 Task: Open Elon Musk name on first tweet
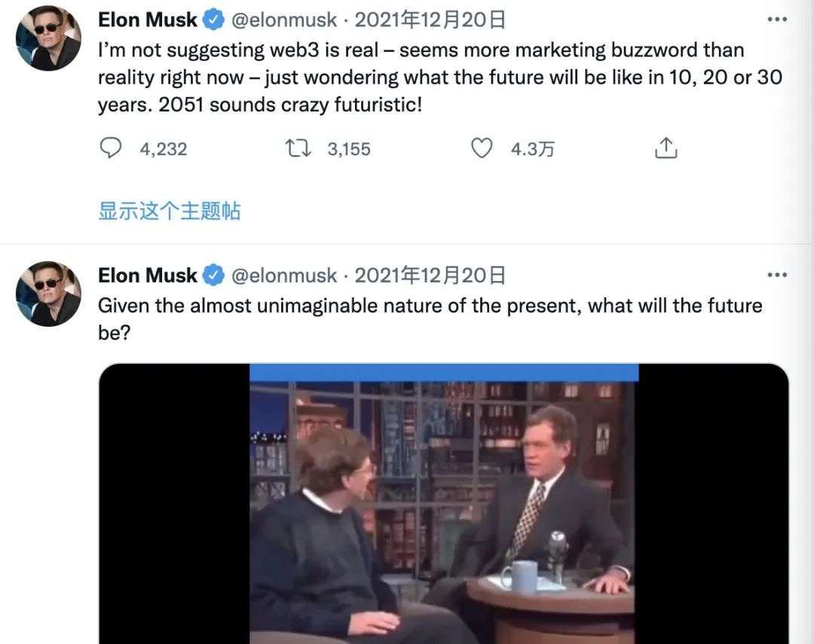[148, 20]
